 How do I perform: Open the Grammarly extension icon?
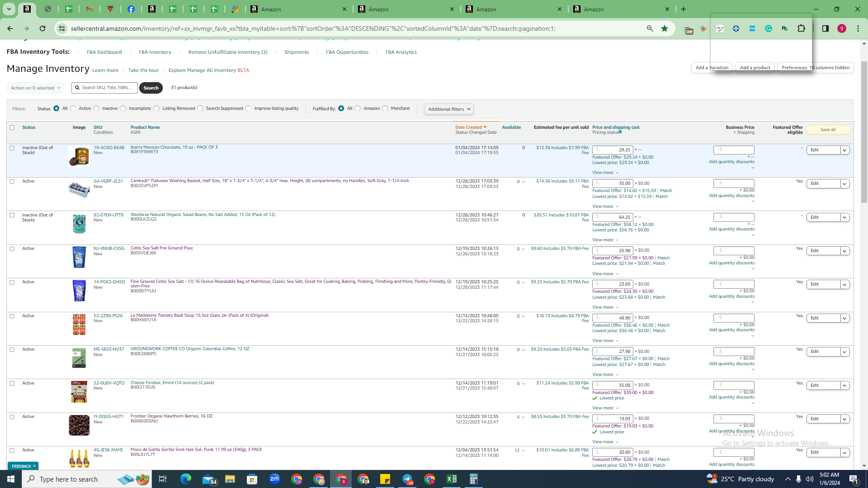click(x=769, y=28)
